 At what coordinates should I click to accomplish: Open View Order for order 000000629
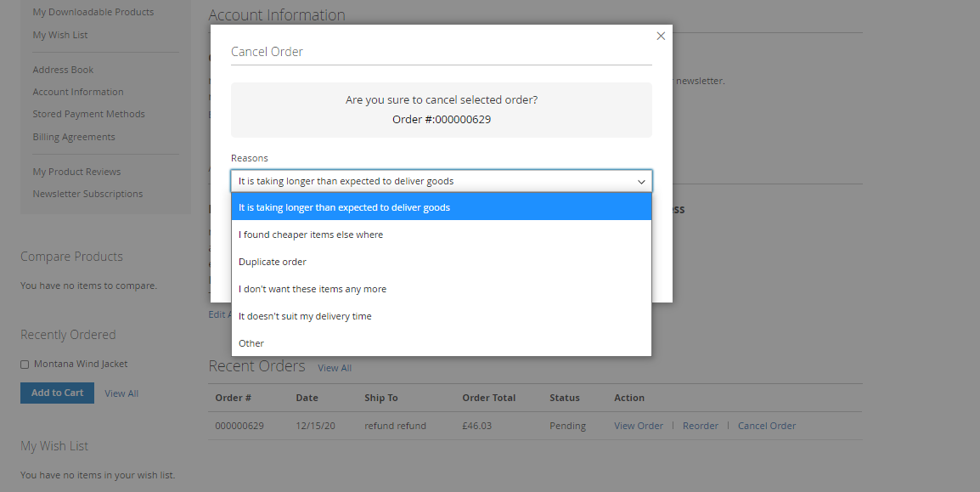pos(638,426)
